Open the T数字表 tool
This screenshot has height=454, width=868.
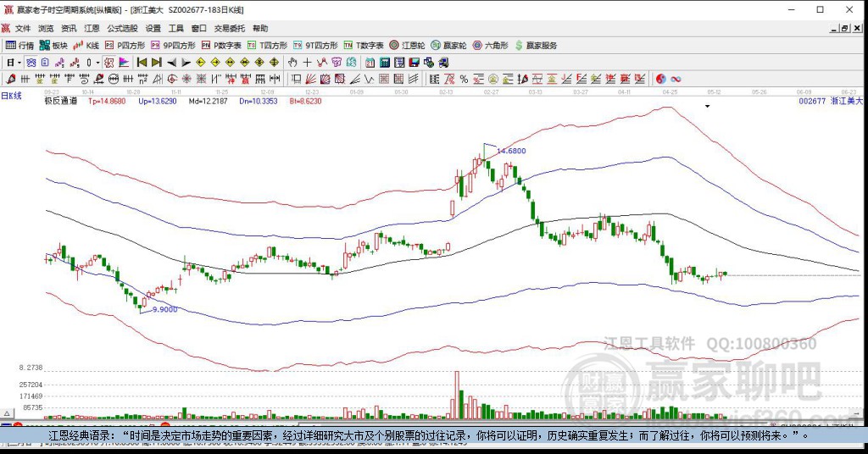pyautogui.click(x=364, y=46)
